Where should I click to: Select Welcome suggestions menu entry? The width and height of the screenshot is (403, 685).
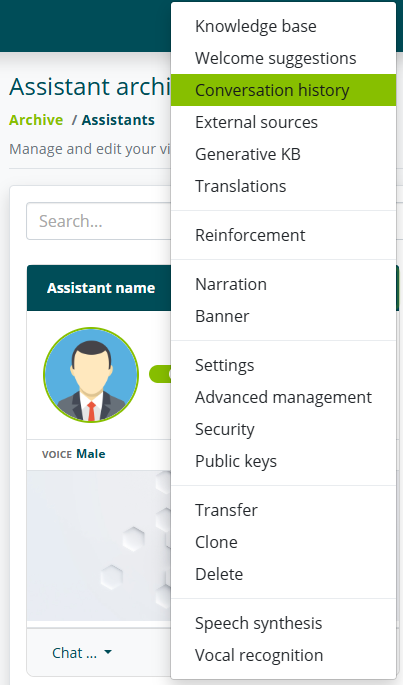[x=283, y=58]
